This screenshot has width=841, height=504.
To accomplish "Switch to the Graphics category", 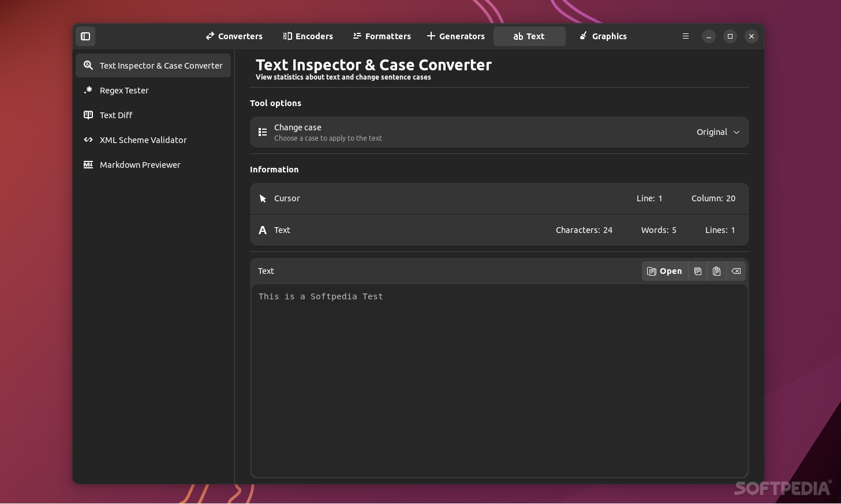I will pyautogui.click(x=602, y=36).
